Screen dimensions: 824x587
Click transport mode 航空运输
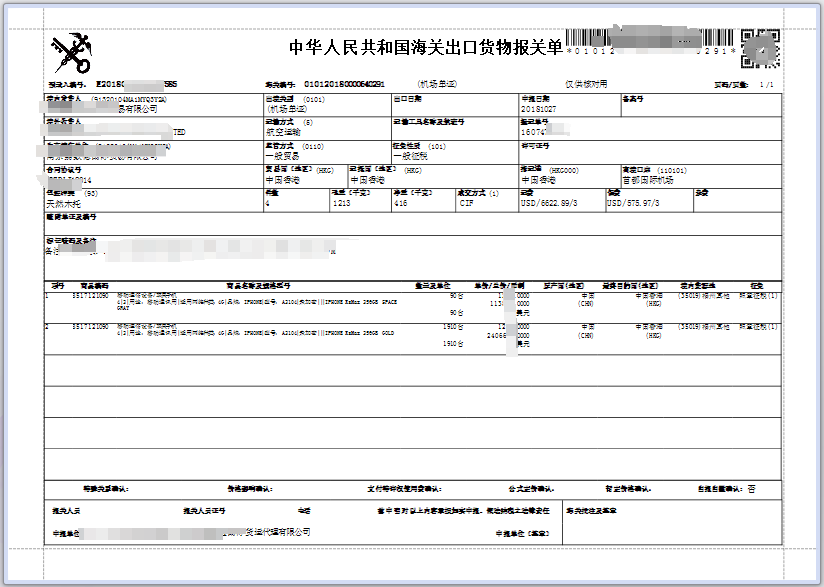(283, 132)
